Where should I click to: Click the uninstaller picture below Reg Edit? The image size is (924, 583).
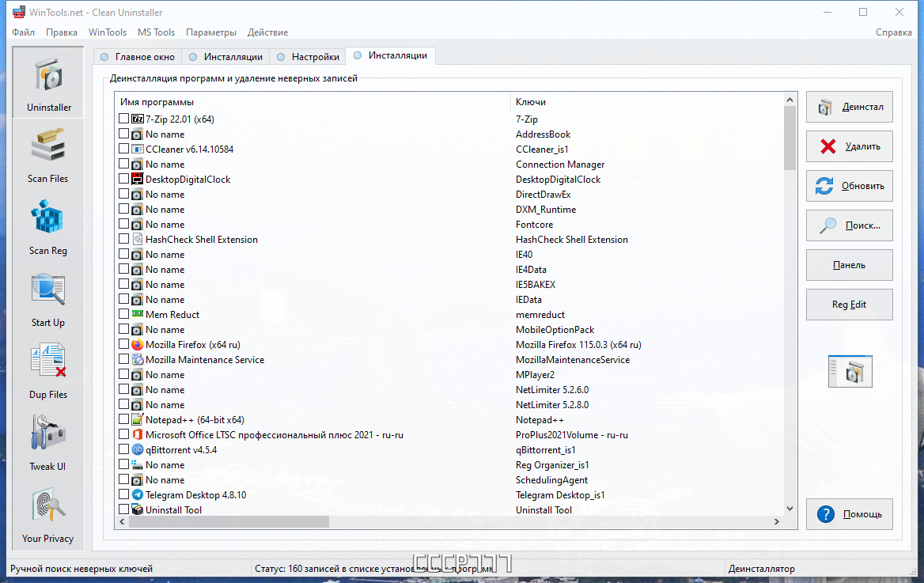point(850,371)
